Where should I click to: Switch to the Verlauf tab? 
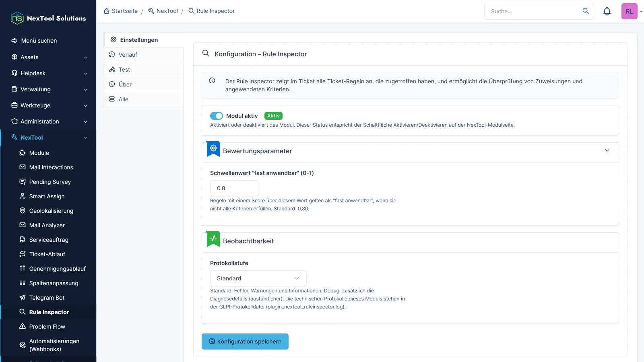(143, 55)
